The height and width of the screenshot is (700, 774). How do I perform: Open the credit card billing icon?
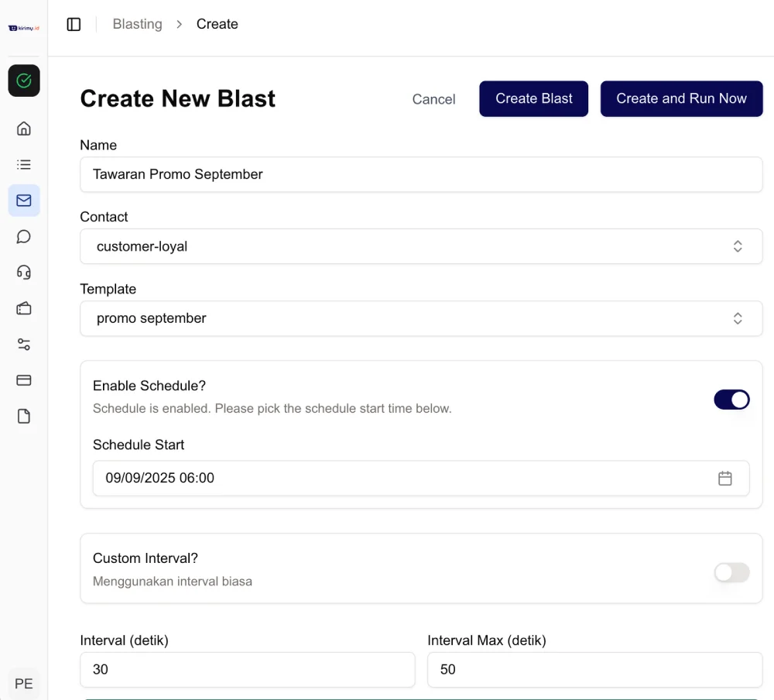coord(24,380)
